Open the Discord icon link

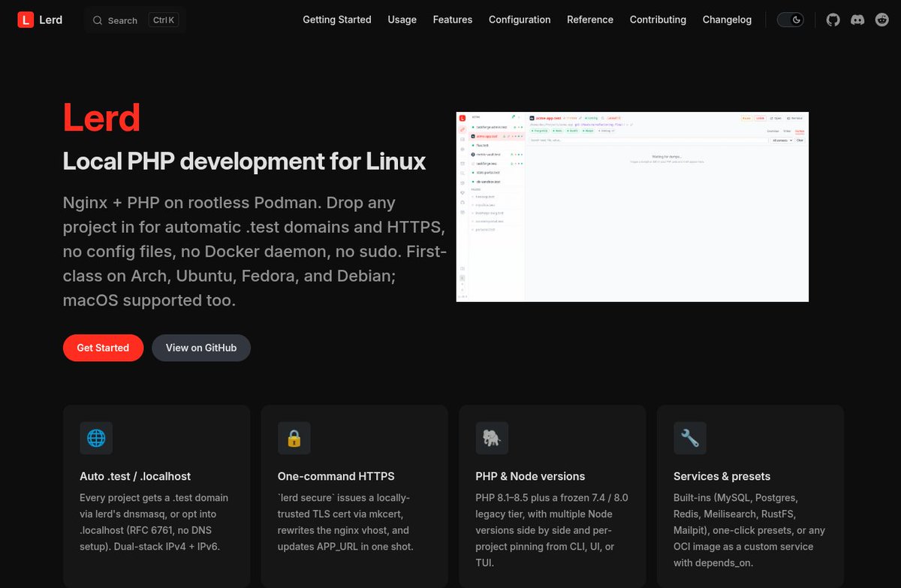pyautogui.click(x=857, y=20)
